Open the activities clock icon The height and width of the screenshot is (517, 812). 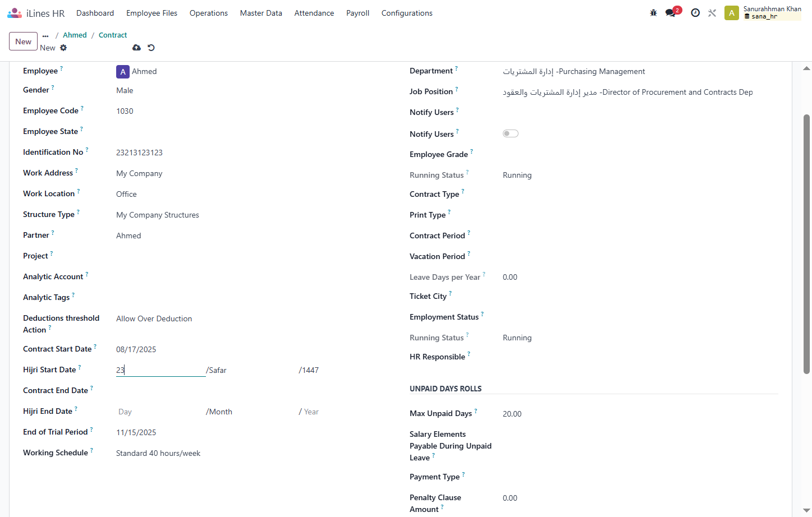[x=695, y=13]
